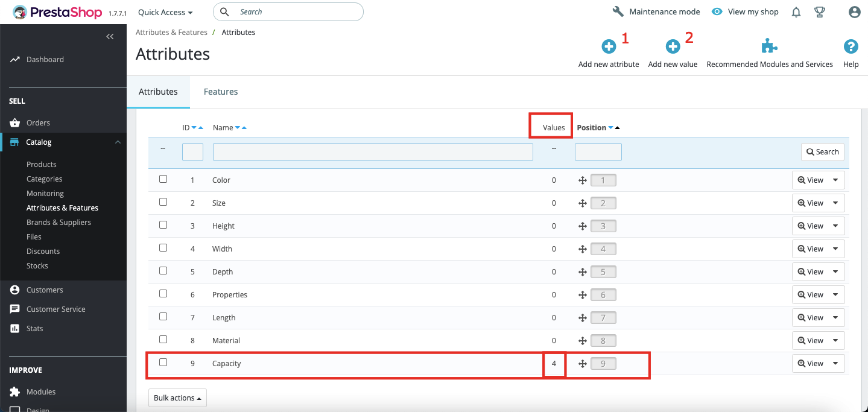Click the move handle for Color row
Viewport: 868px width, 412px height.
(583, 180)
